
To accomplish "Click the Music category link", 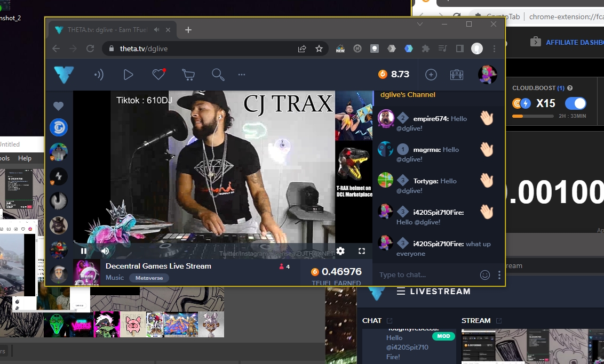I will (115, 278).
